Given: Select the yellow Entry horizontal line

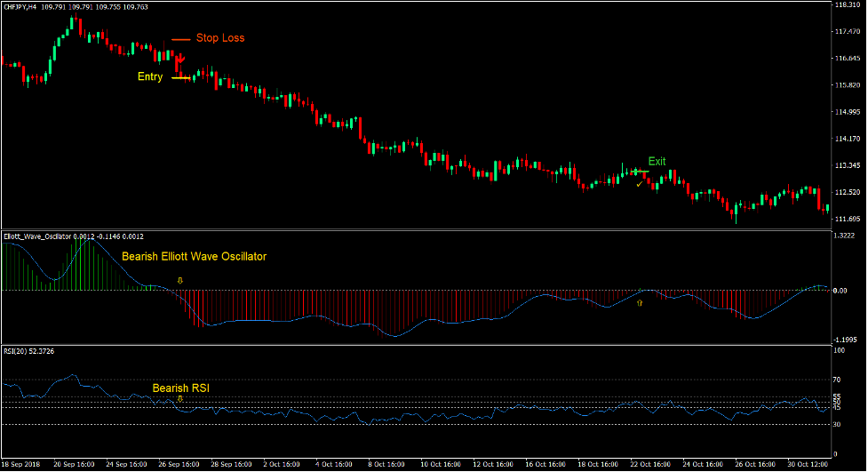Looking at the screenshot, I should click(x=181, y=78).
